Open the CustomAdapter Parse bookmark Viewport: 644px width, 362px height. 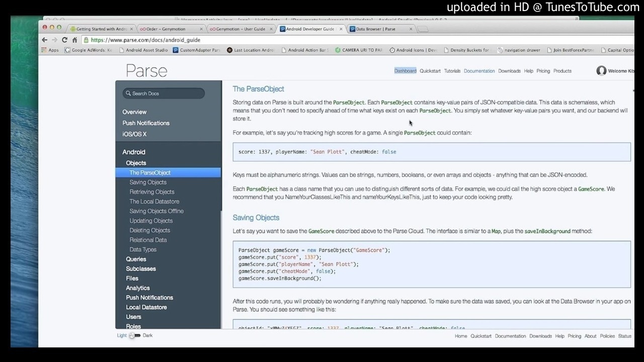click(197, 50)
